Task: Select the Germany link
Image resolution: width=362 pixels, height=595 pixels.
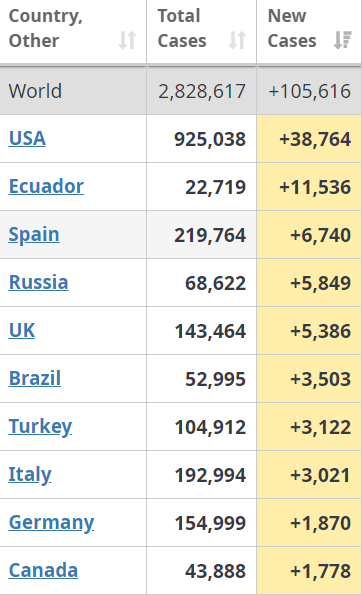Action: click(52, 523)
